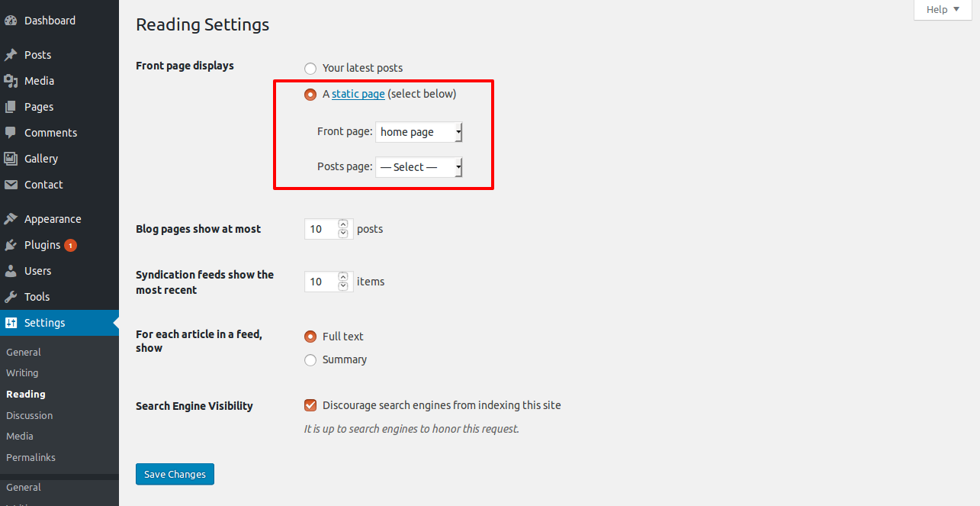Viewport: 980px width, 506px height.
Task: Open the Front page dropdown
Action: [419, 132]
